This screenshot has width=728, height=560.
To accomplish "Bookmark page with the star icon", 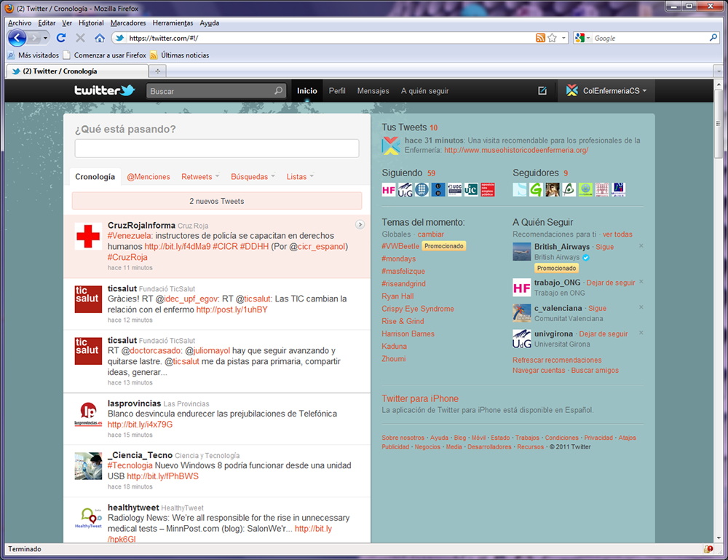I will tap(553, 38).
